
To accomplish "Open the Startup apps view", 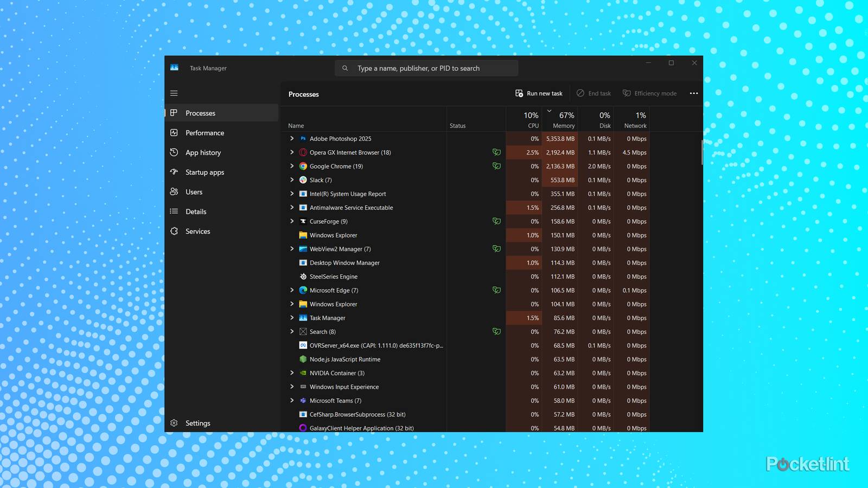I will [x=205, y=172].
